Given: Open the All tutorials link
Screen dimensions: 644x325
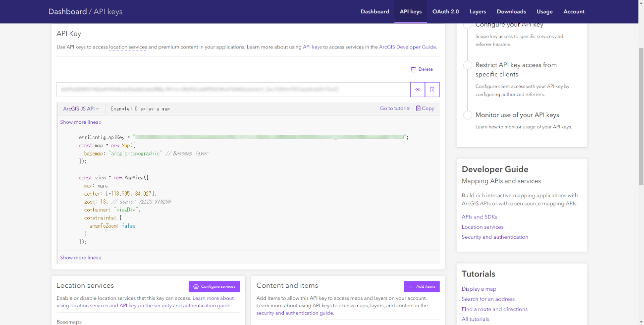Looking at the screenshot, I should pyautogui.click(x=475, y=319).
